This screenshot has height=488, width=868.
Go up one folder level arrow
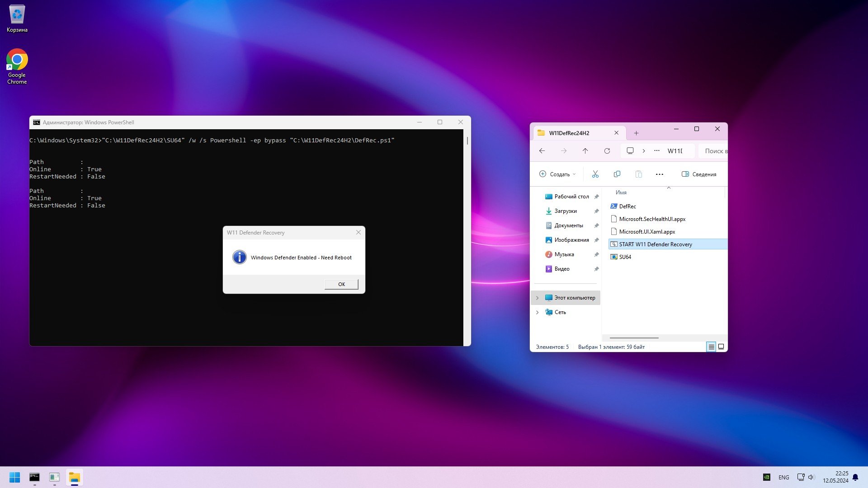[x=585, y=151]
